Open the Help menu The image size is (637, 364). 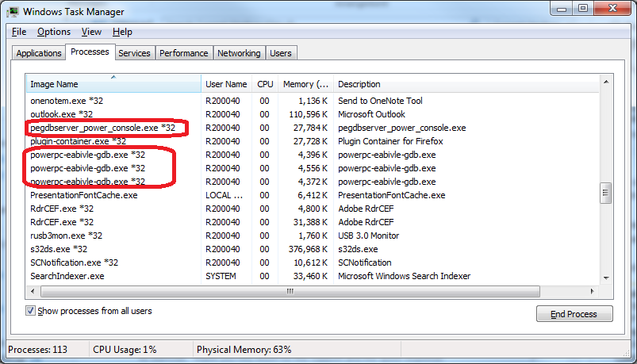122,32
